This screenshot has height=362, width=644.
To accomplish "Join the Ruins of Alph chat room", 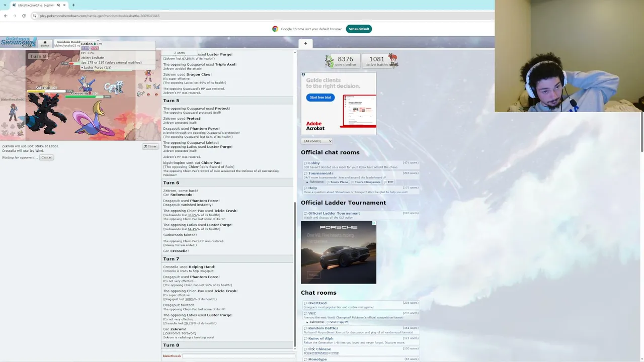I will coord(360,340).
